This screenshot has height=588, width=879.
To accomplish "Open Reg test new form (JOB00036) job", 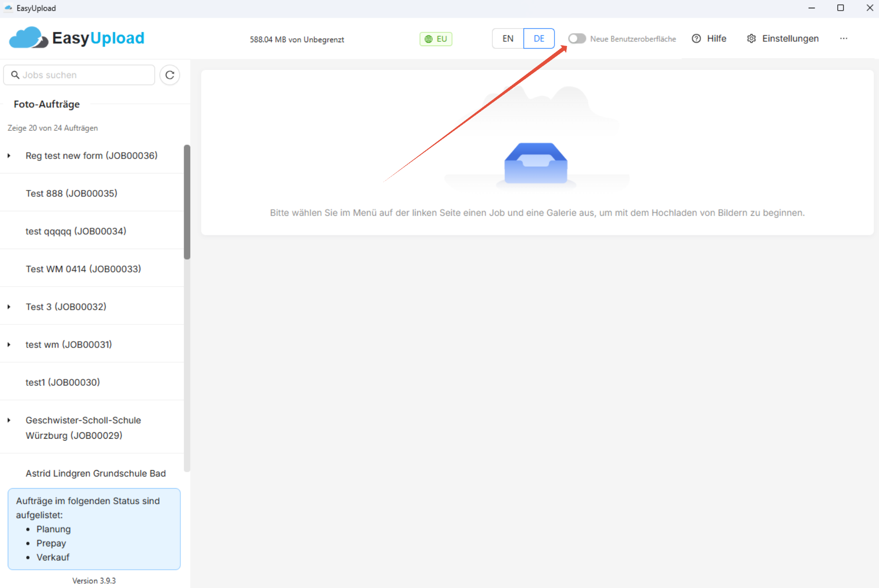I will tap(91, 156).
